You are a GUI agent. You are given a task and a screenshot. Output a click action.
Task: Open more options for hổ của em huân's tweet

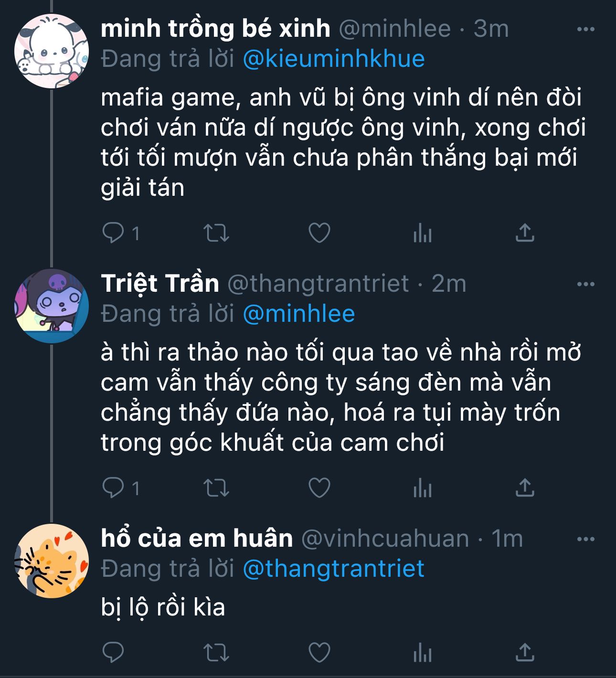point(585,540)
